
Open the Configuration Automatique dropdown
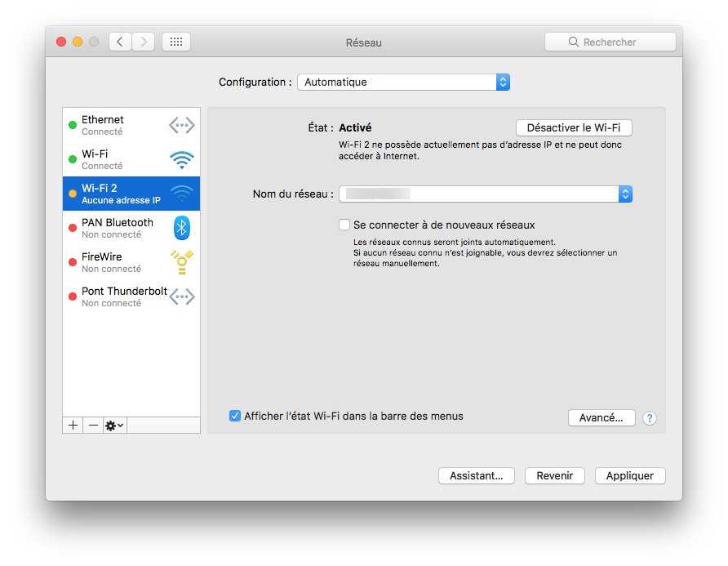(x=403, y=82)
